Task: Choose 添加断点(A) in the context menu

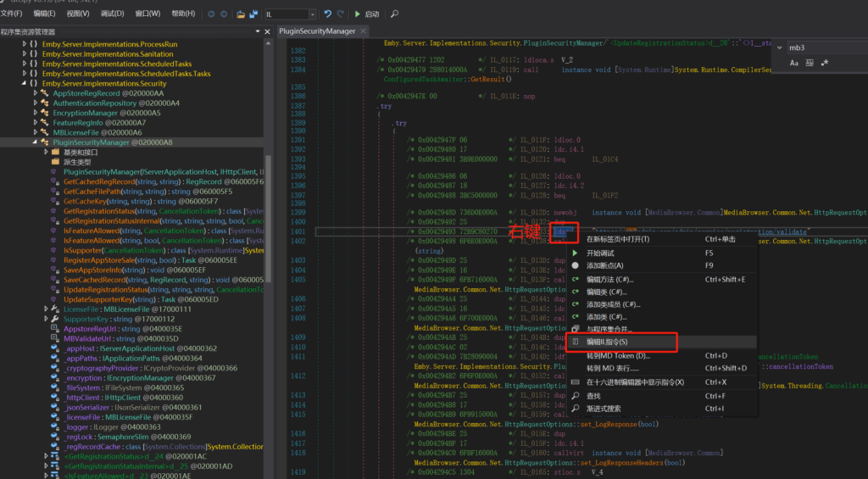Action: click(662, 266)
